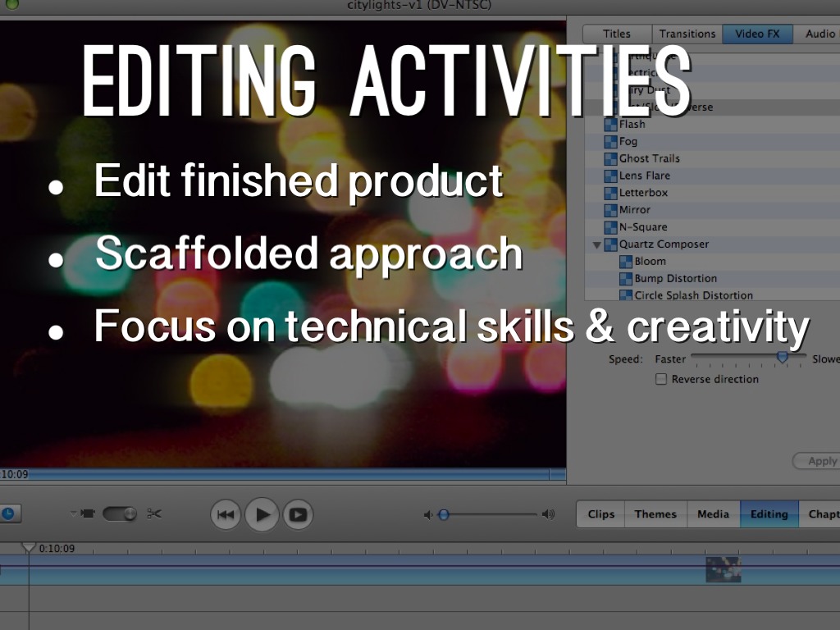Switch to the Titles tab

617,34
